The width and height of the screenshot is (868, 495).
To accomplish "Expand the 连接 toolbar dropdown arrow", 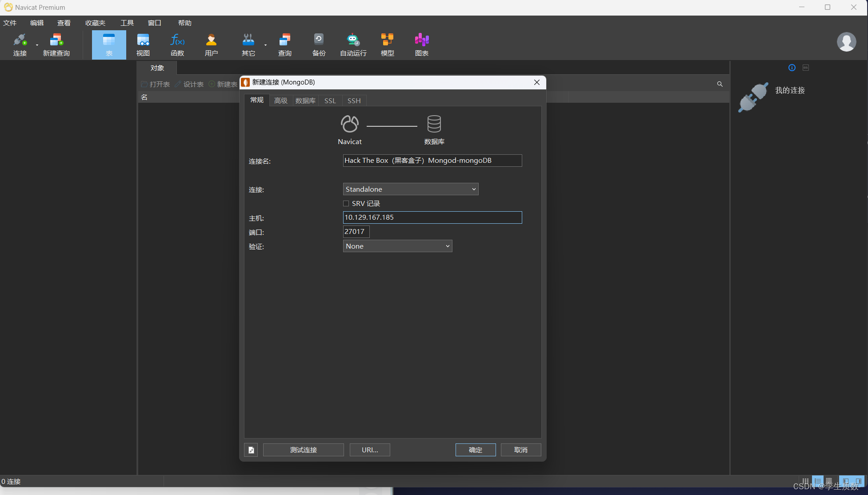I will (x=37, y=45).
